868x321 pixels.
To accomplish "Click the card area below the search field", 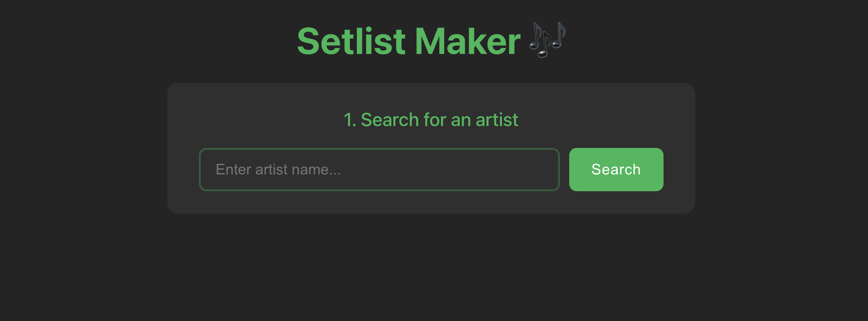I will click(x=431, y=202).
